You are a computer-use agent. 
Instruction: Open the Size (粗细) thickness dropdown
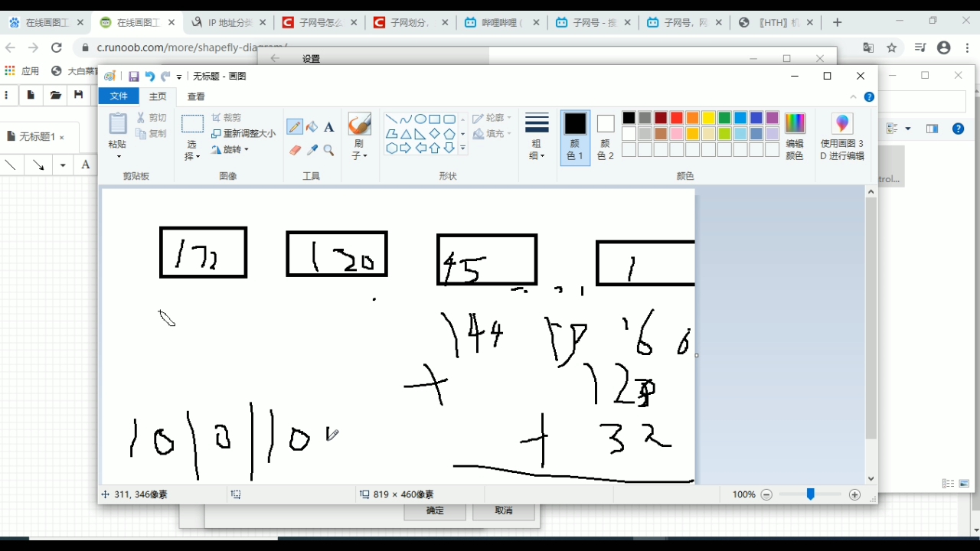tap(537, 138)
